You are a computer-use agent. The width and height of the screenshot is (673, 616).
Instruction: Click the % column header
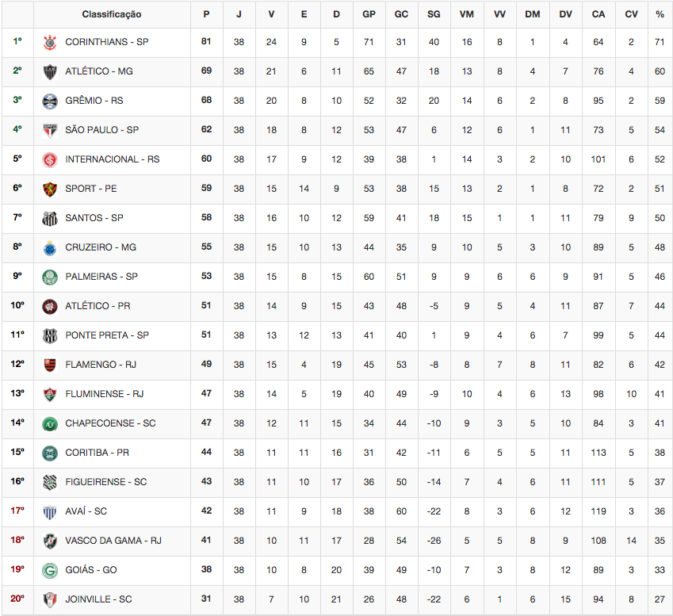coord(660,14)
